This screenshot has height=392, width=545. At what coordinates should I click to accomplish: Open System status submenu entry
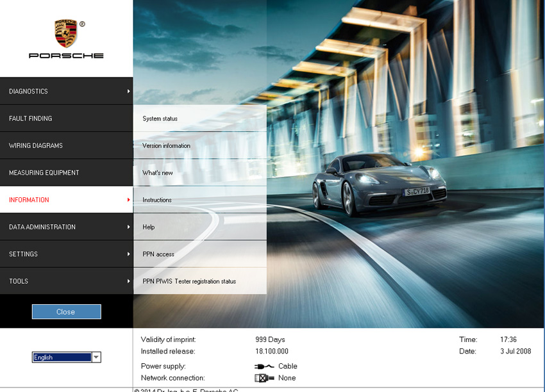(x=200, y=118)
